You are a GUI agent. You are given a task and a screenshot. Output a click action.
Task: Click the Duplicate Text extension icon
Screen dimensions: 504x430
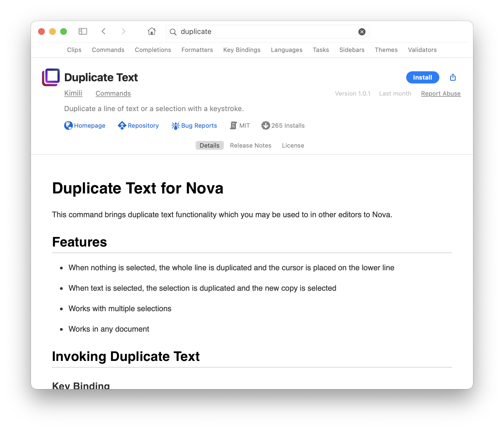(x=51, y=77)
